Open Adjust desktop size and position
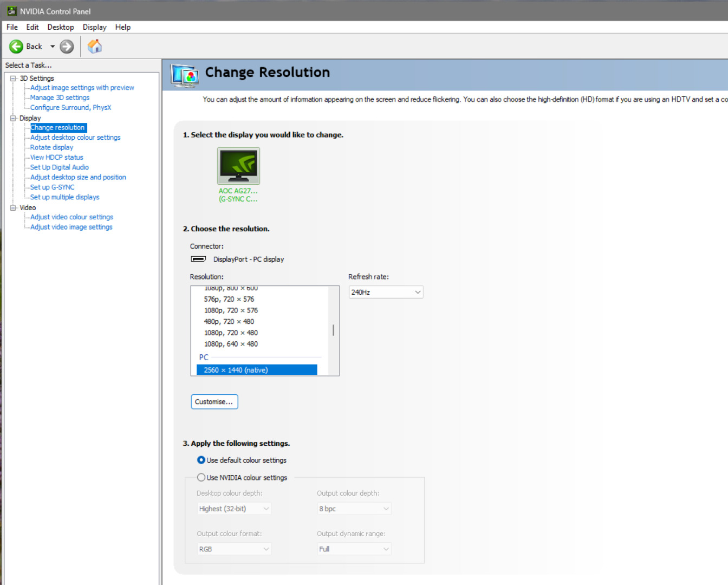The image size is (728, 585). point(78,177)
